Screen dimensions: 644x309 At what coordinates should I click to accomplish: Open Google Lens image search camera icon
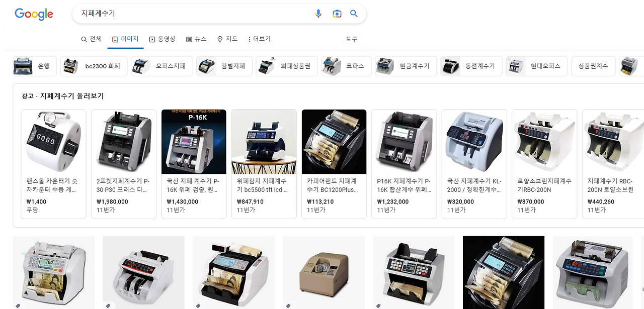tap(336, 14)
